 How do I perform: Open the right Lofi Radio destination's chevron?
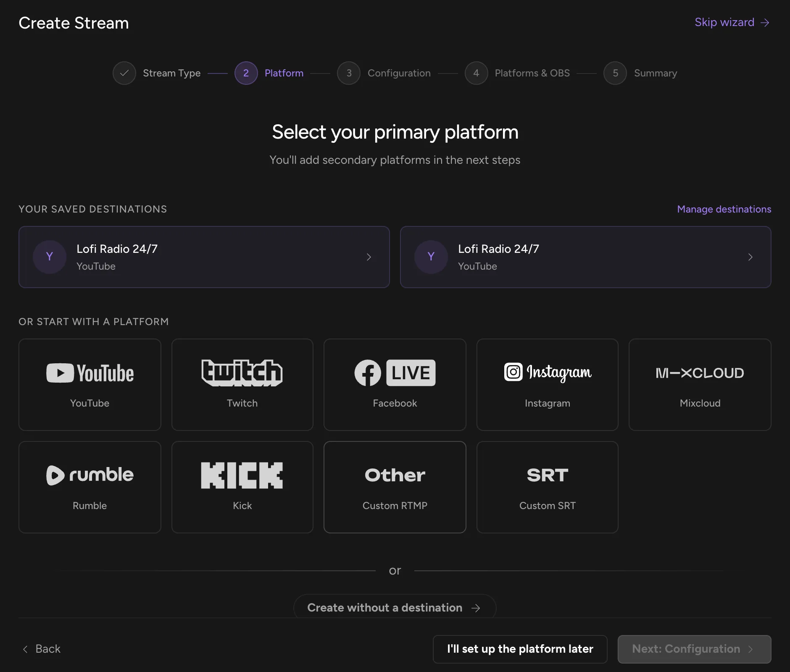point(750,257)
